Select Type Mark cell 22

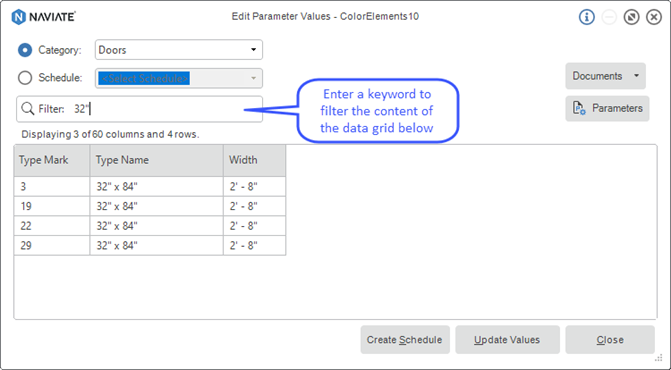[x=52, y=226]
